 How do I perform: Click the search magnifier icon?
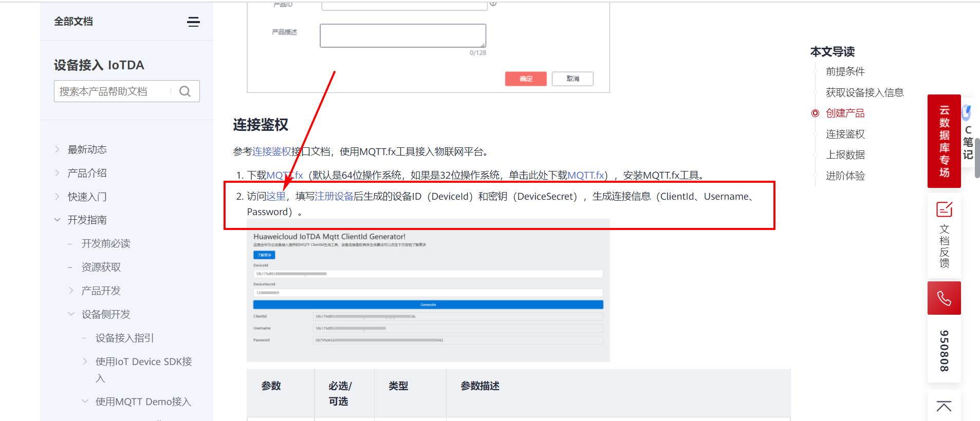pos(185,91)
